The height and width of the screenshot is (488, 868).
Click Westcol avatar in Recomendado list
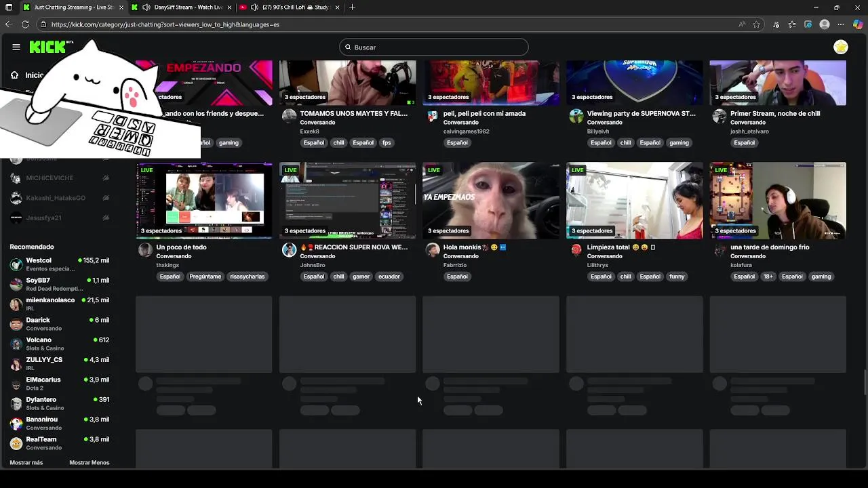click(16, 264)
